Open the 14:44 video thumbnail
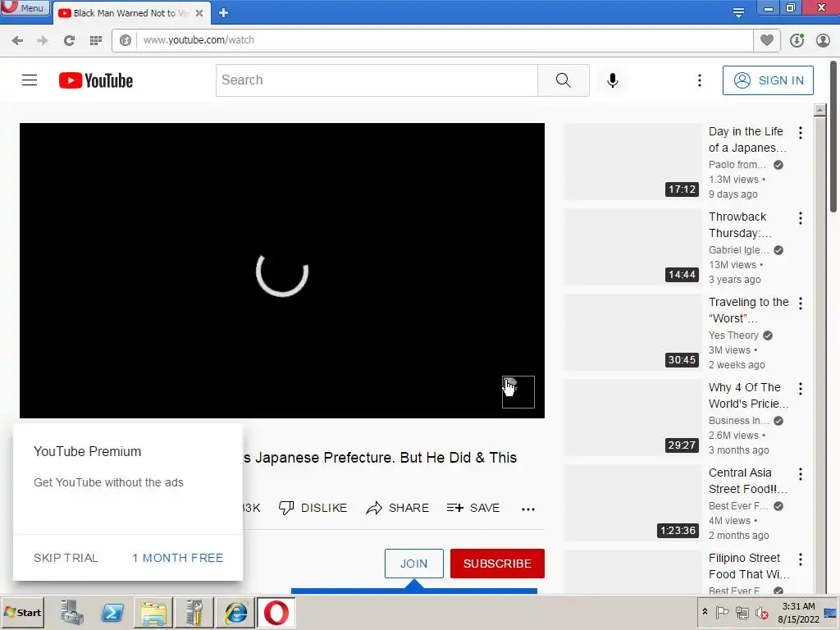Image resolution: width=840 pixels, height=630 pixels. click(632, 247)
